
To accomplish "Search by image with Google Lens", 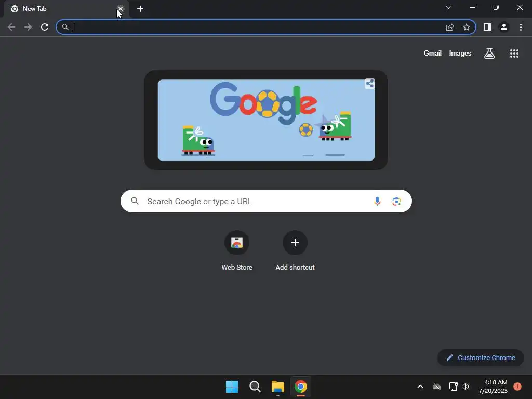I will tap(396, 201).
